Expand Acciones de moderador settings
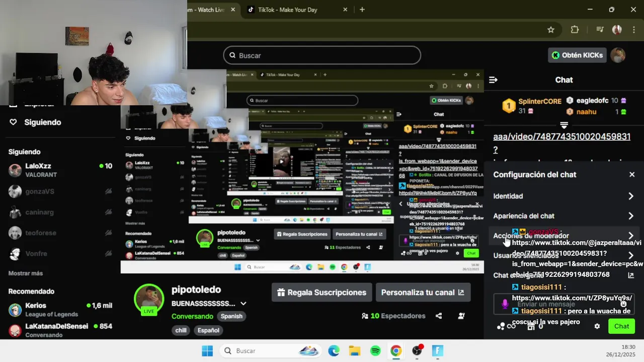 click(x=563, y=236)
